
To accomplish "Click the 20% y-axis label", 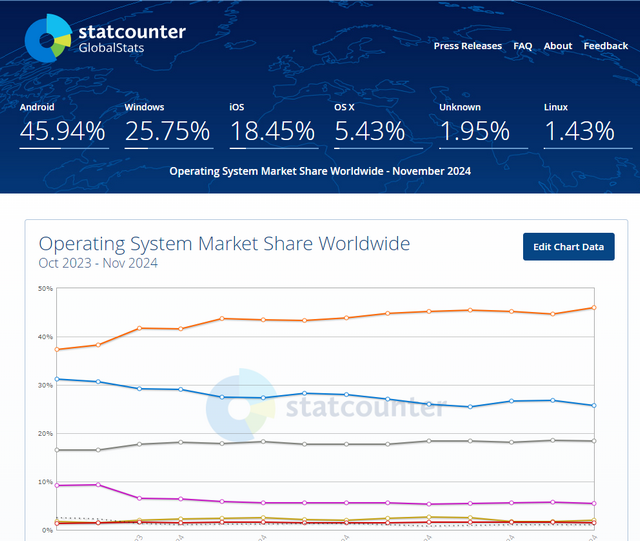I will [45, 433].
